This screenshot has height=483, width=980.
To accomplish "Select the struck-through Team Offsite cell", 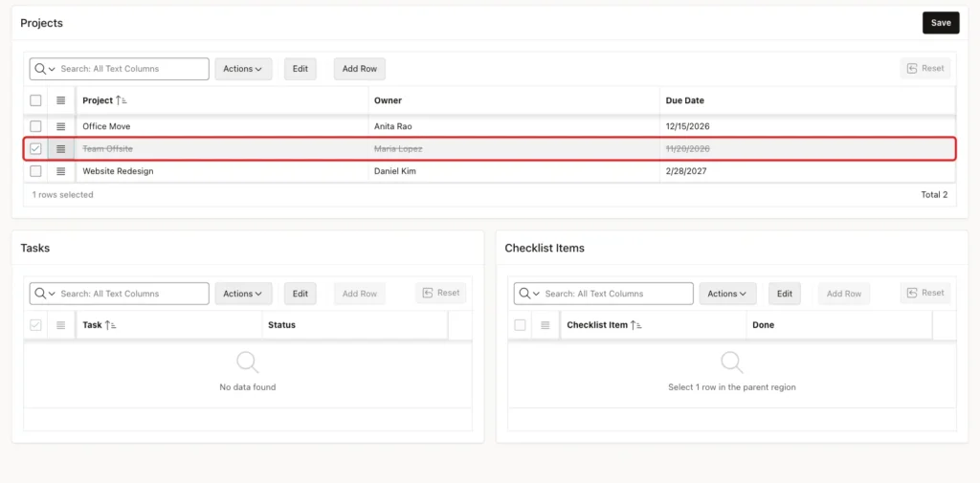I will [222, 148].
